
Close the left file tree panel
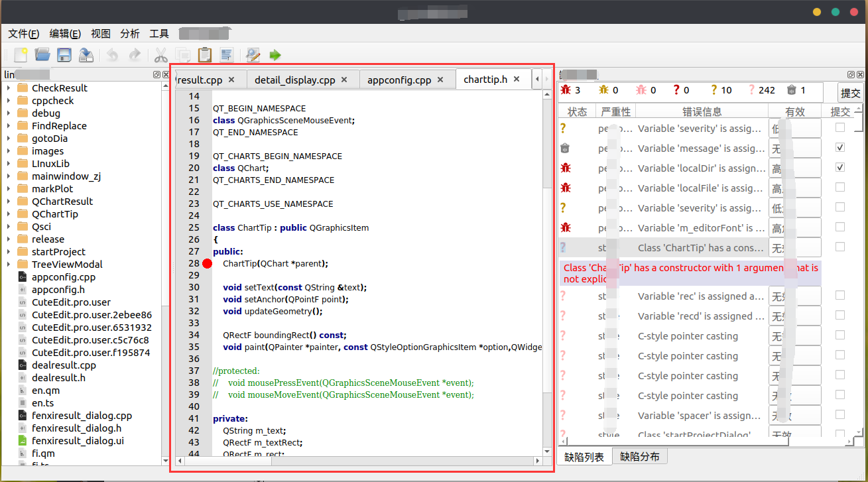point(164,75)
